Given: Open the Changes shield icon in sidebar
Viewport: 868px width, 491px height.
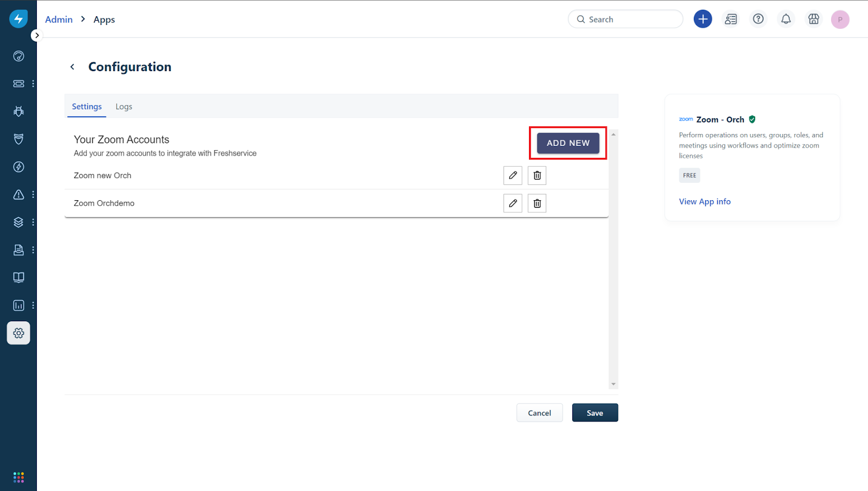Looking at the screenshot, I should (18, 139).
